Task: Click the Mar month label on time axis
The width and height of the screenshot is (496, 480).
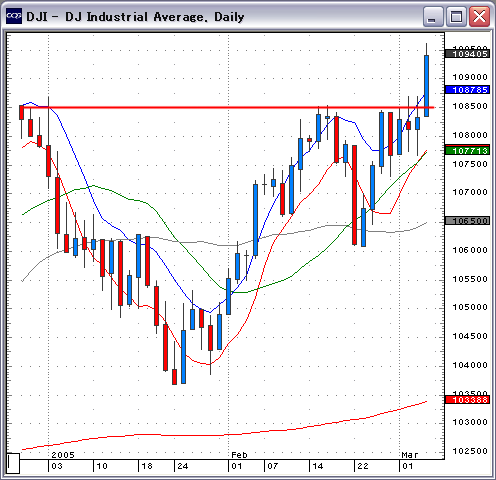Action: coord(410,455)
